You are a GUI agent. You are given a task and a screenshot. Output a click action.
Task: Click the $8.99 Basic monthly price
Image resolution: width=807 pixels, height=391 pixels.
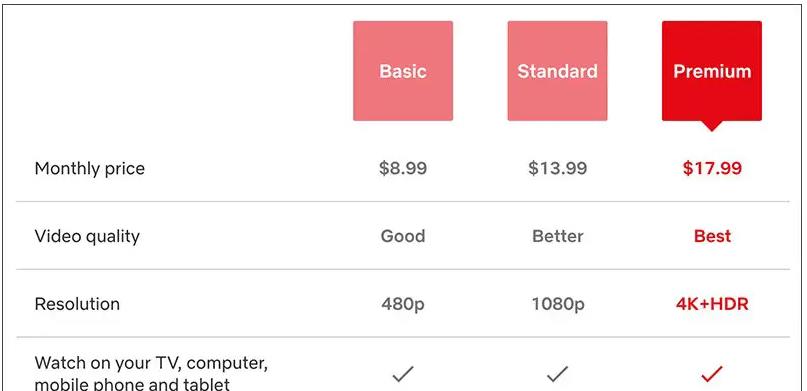point(403,168)
